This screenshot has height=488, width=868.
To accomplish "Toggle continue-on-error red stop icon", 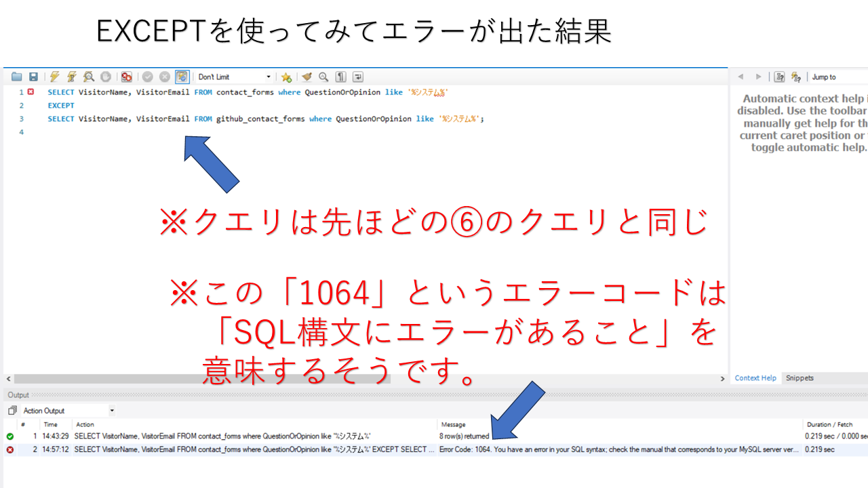I will coord(126,77).
